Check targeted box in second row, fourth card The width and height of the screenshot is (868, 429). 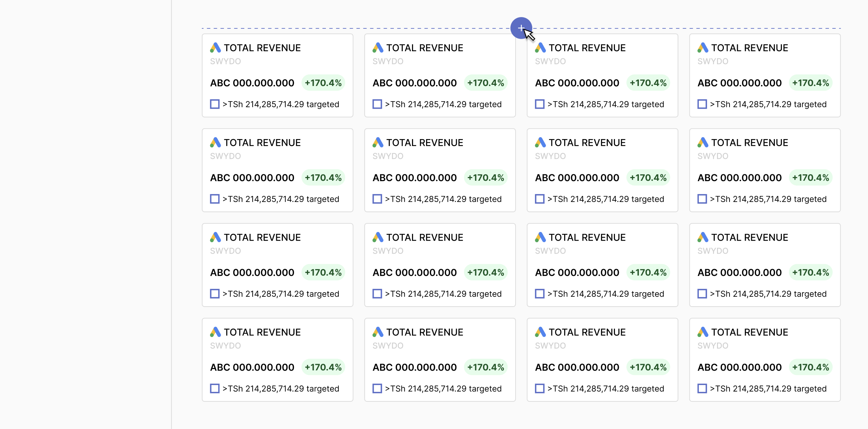702,199
